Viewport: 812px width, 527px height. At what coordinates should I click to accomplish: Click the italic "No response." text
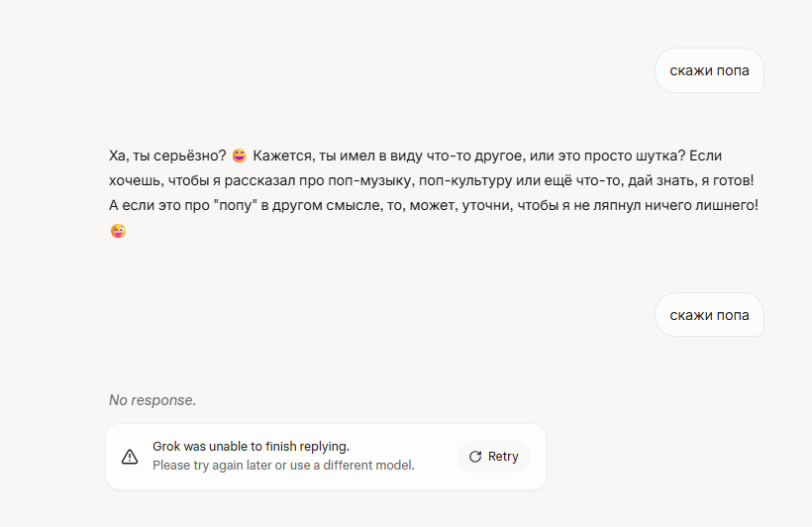(152, 400)
